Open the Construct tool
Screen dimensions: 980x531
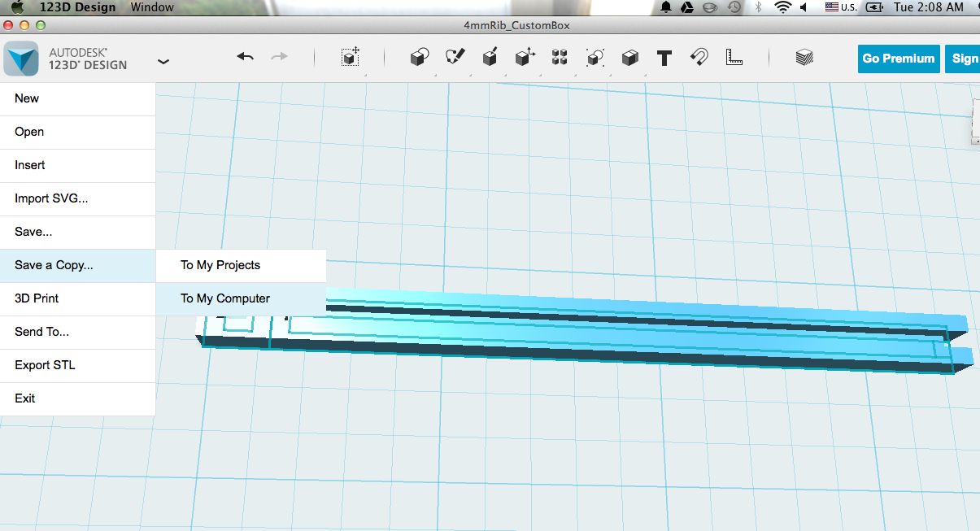pos(490,58)
